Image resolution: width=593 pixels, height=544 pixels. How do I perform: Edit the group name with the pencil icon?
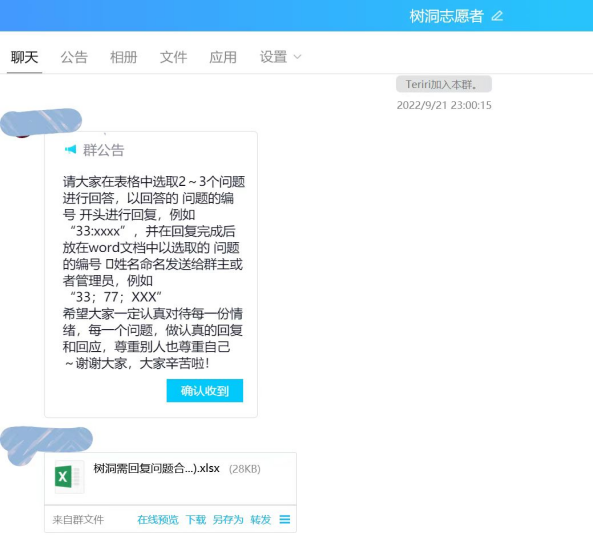497,16
